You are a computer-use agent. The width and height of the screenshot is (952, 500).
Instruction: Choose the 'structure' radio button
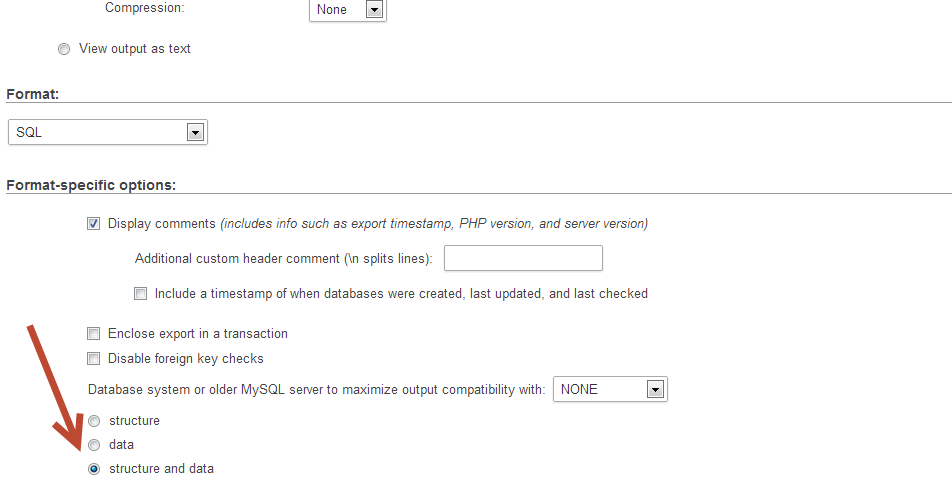(94, 421)
